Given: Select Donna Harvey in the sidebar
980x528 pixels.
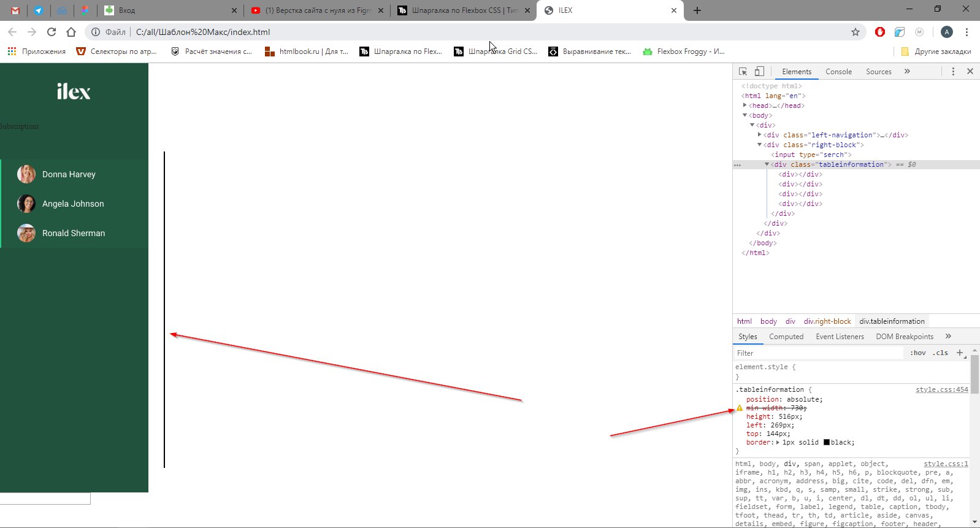Looking at the screenshot, I should 74,174.
